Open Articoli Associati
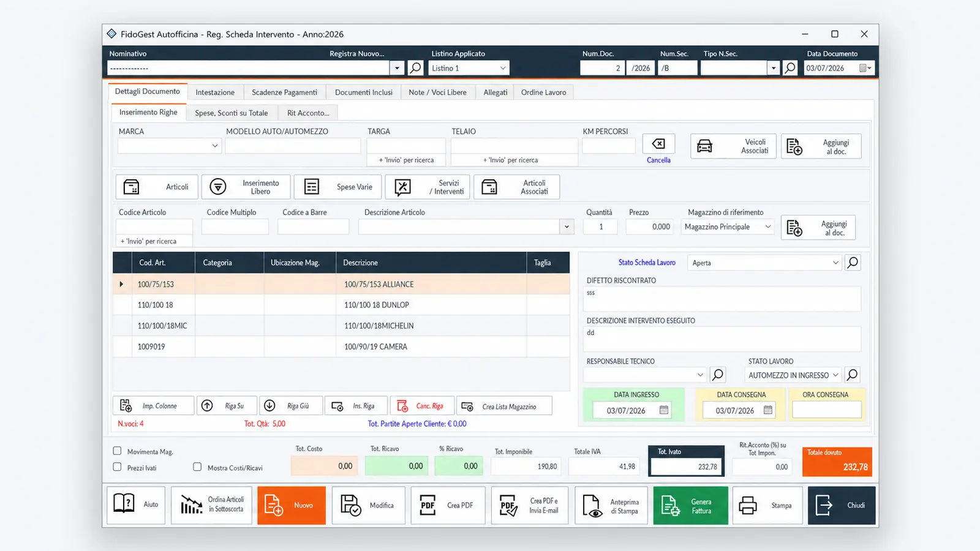The width and height of the screenshot is (980, 551). [x=516, y=187]
